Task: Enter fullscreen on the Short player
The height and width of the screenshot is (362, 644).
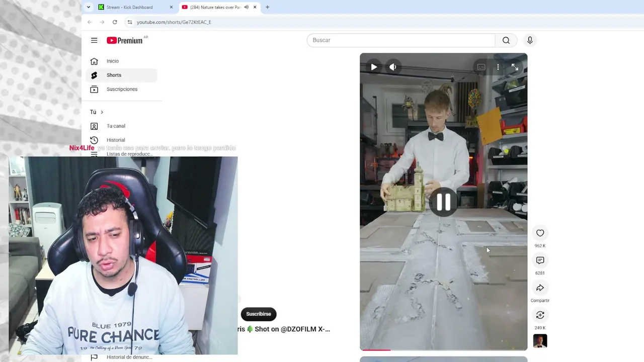Action: click(515, 67)
